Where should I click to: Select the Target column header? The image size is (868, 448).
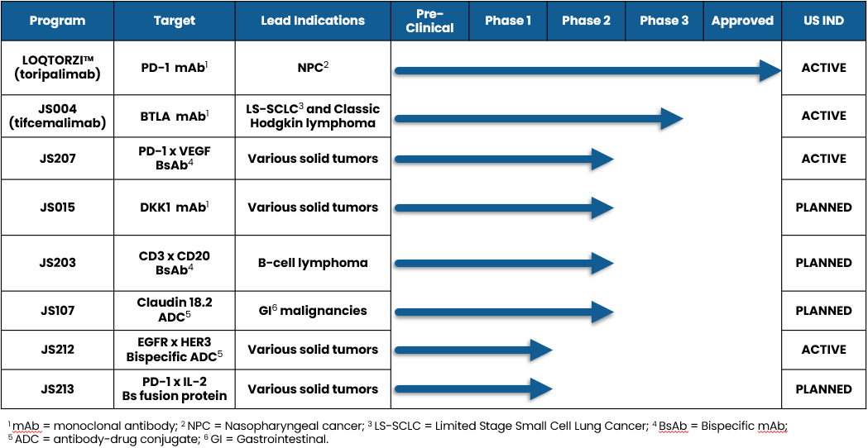[x=175, y=21]
